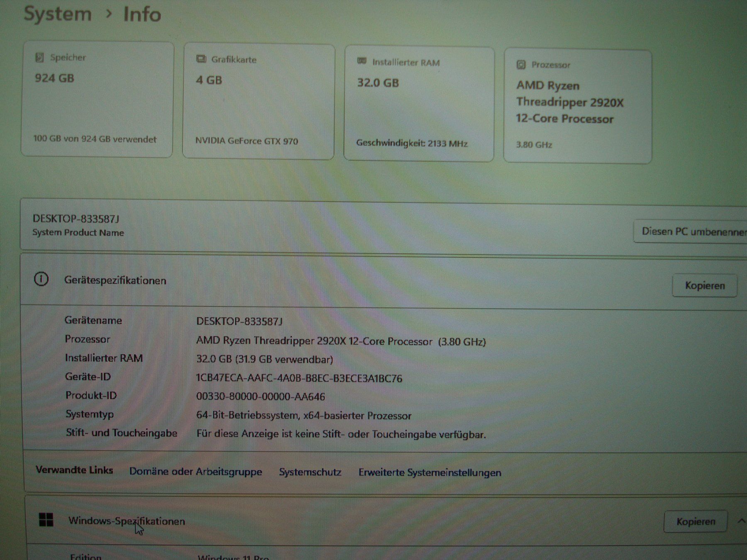Image resolution: width=747 pixels, height=560 pixels.
Task: Click the Systemtyp label
Action: point(90,414)
